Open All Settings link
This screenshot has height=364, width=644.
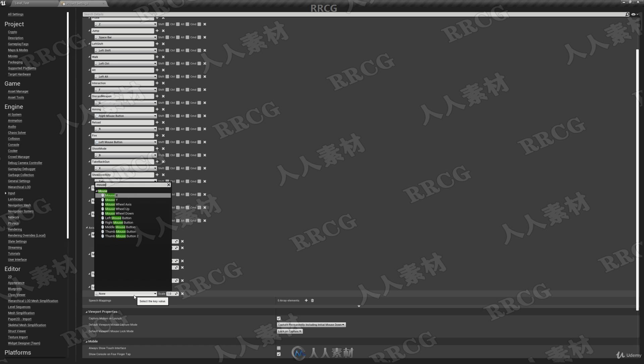[x=16, y=14]
